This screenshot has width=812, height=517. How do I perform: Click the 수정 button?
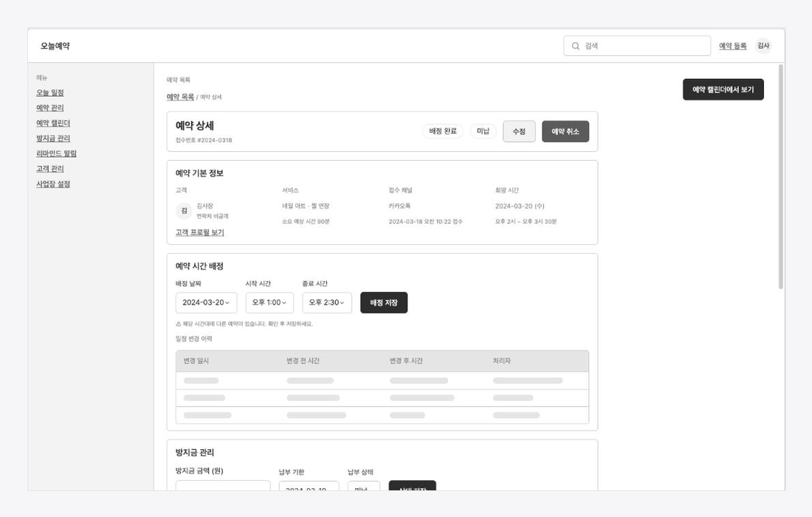pyautogui.click(x=519, y=131)
